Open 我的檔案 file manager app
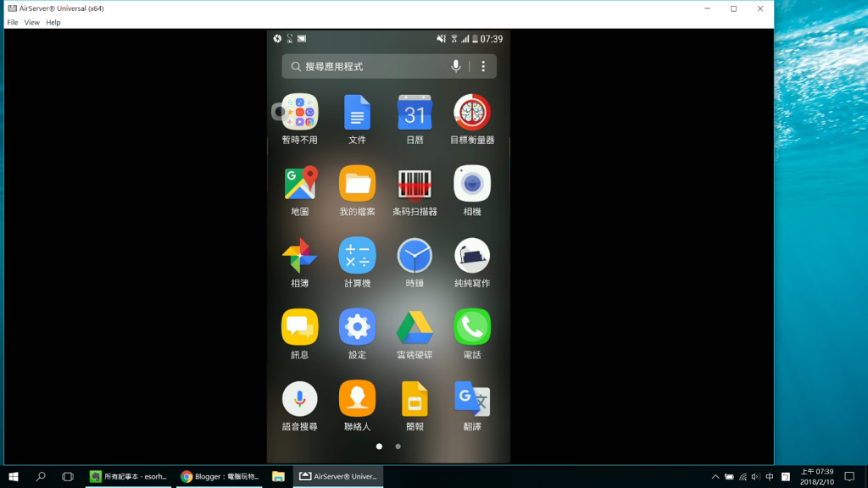868x488 pixels. point(357,183)
